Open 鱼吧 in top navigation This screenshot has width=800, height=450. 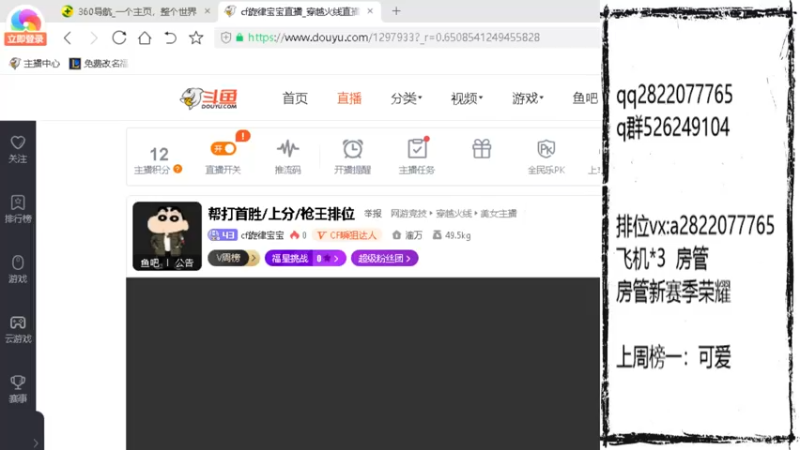pos(585,98)
